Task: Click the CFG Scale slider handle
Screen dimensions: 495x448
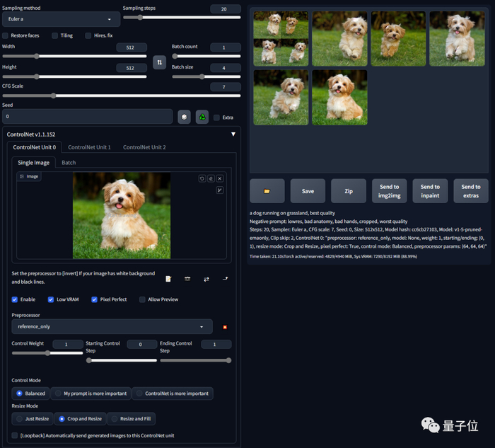Action: point(53,96)
